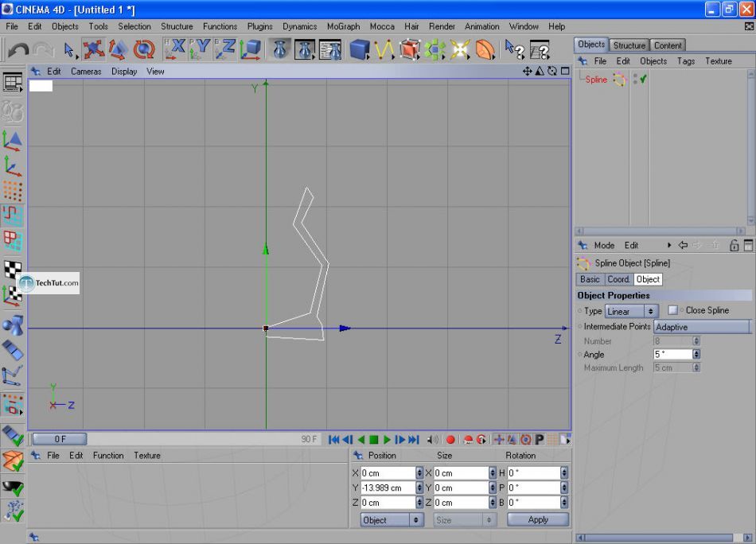The image size is (756, 544).
Task: Open the Plugins menu
Action: (260, 26)
